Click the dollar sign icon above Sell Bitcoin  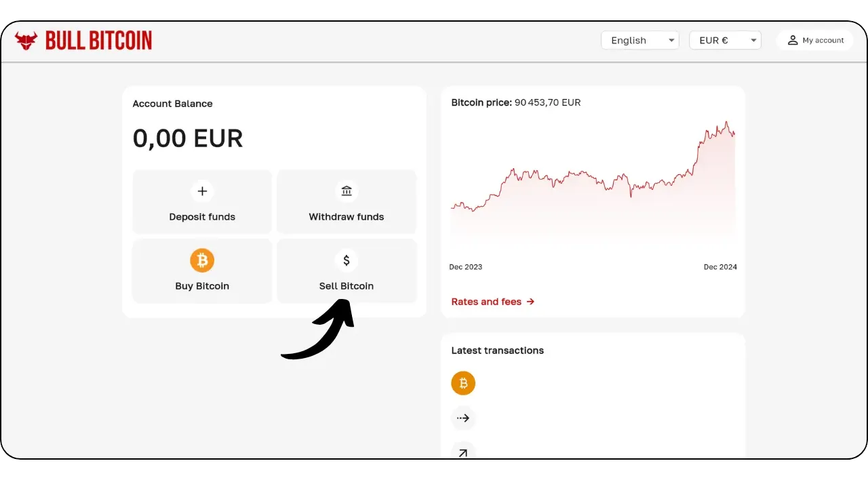pyautogui.click(x=347, y=260)
